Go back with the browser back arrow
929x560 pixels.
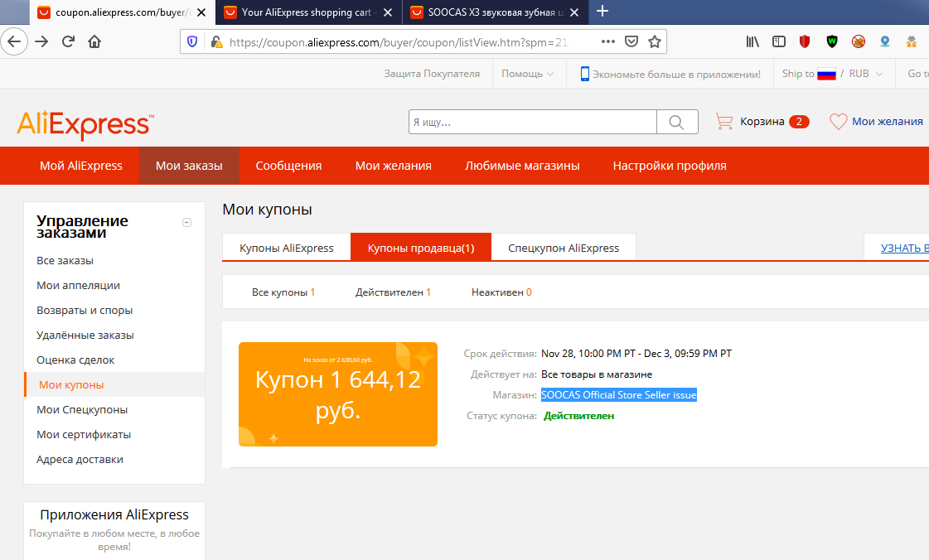click(x=14, y=41)
